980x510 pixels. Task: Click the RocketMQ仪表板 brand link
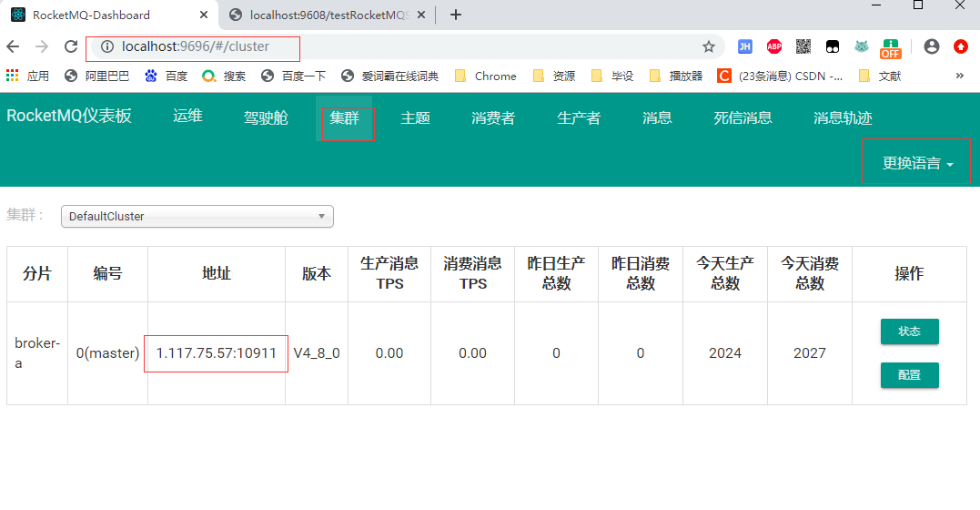[x=69, y=116]
